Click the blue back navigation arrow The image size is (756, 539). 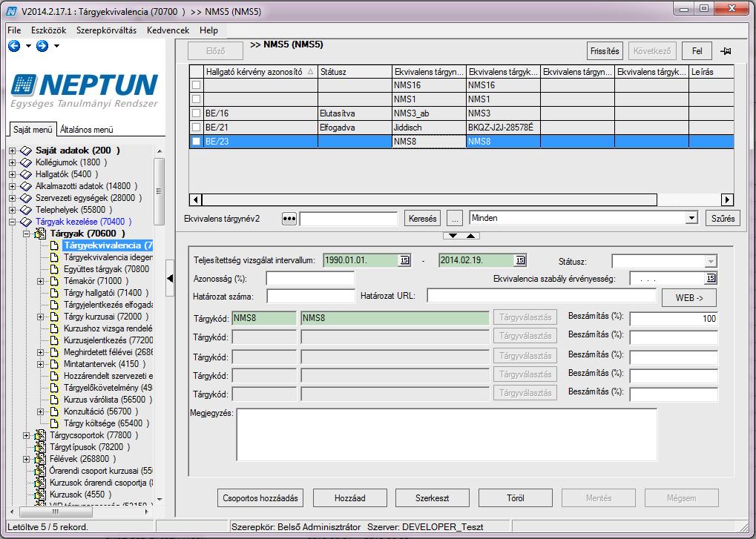(14, 46)
